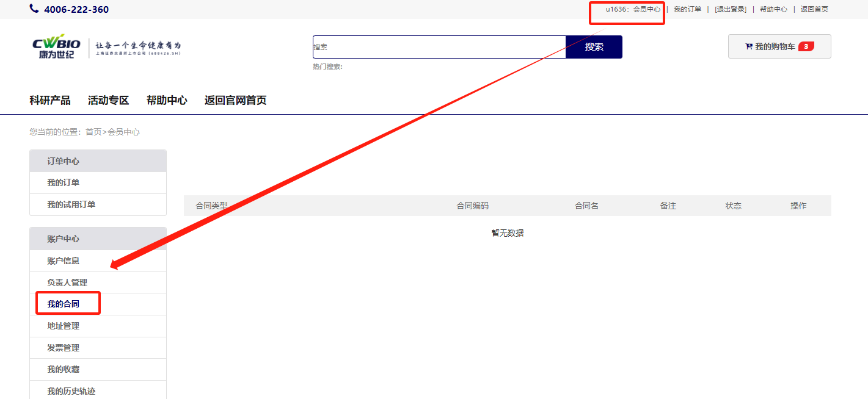This screenshot has height=399, width=868.
Task: Select 我的合同 in the sidebar
Action: (64, 304)
